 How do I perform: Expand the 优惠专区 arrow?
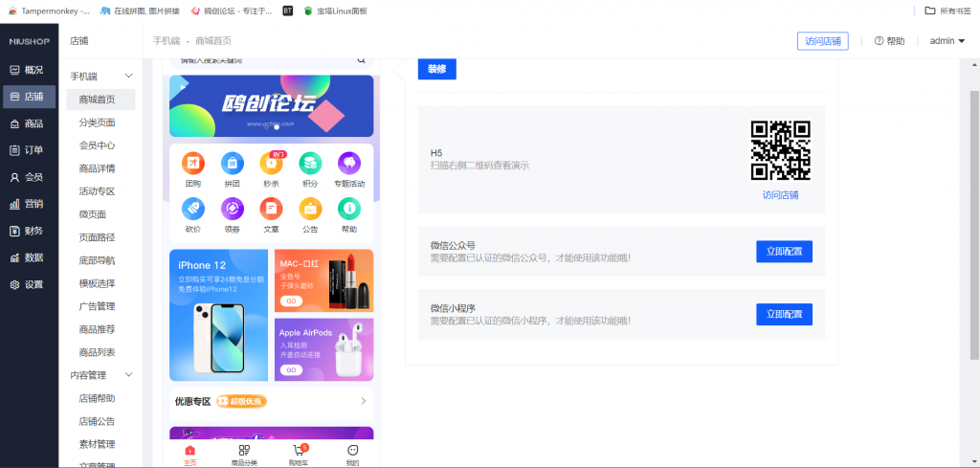364,401
